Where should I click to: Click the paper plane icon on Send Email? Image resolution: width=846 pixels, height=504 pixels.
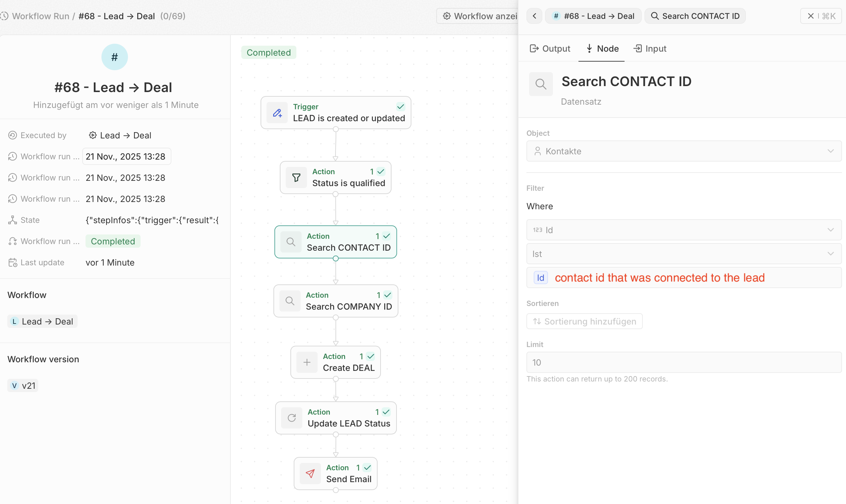pyautogui.click(x=310, y=474)
